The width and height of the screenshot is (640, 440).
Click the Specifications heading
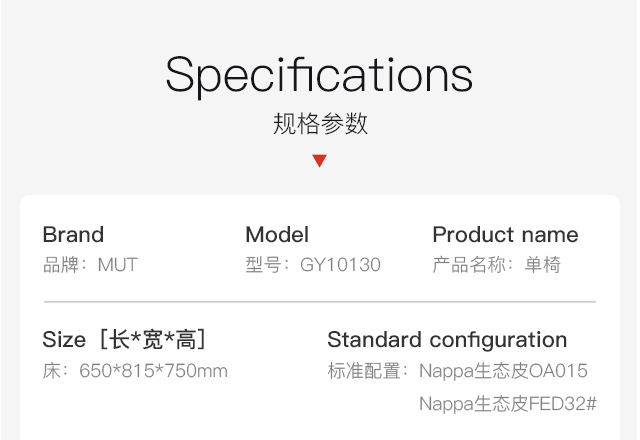tap(319, 76)
